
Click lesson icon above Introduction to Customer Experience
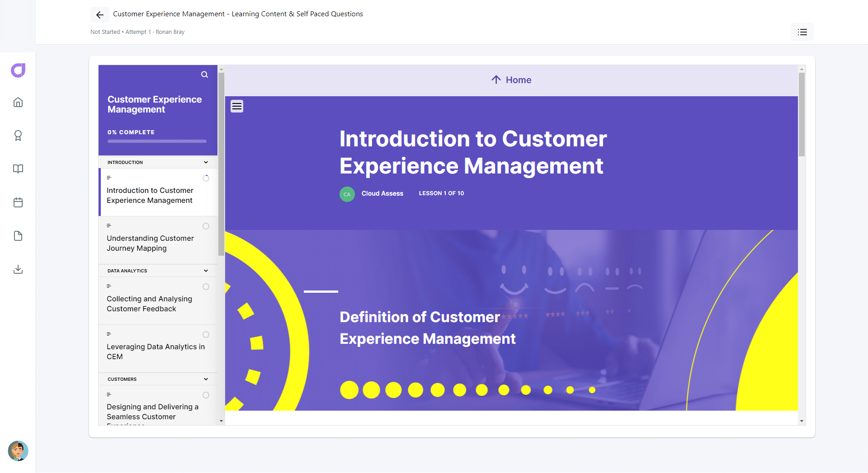tap(109, 178)
